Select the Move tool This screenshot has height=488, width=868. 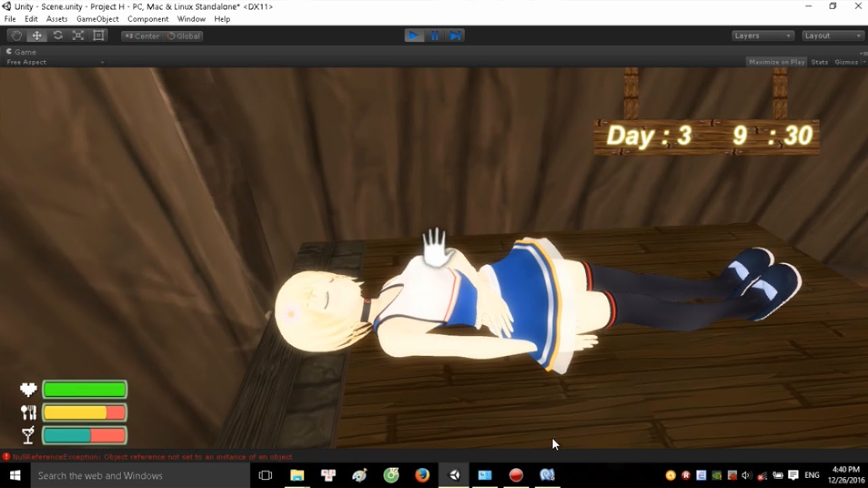tap(37, 36)
